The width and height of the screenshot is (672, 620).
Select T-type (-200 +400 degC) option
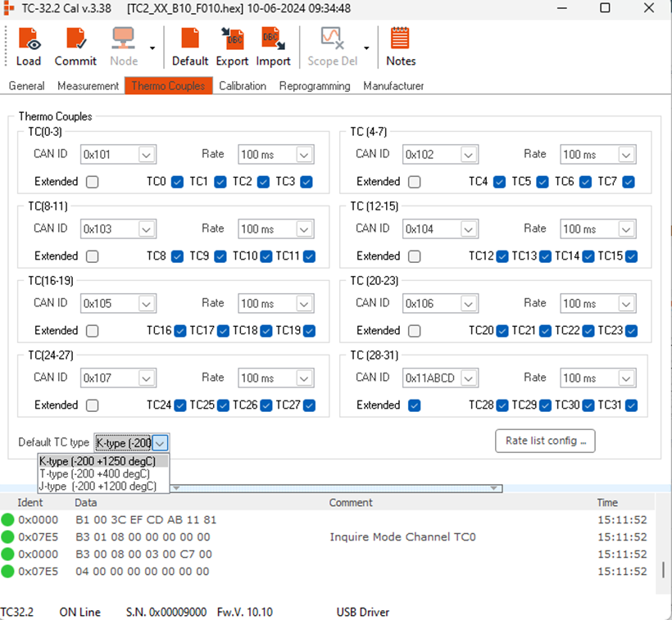pos(97,474)
